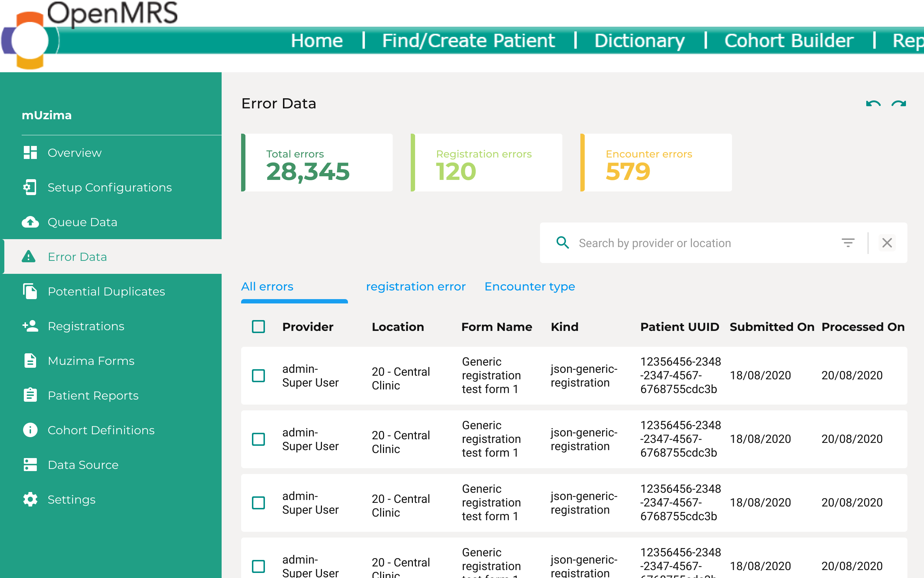This screenshot has width=924, height=578.
Task: Click the second row's 'json-generic-registration' kind
Action: (584, 439)
